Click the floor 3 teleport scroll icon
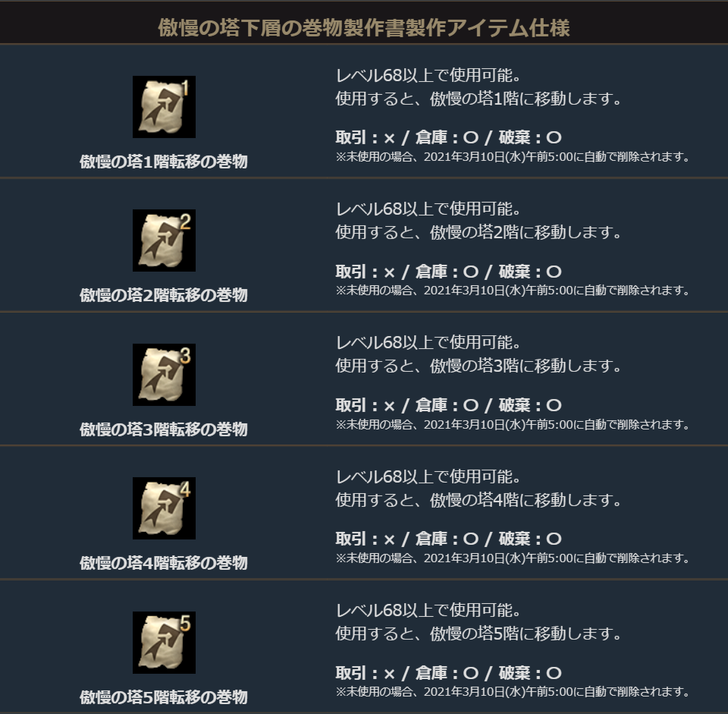 [x=164, y=374]
